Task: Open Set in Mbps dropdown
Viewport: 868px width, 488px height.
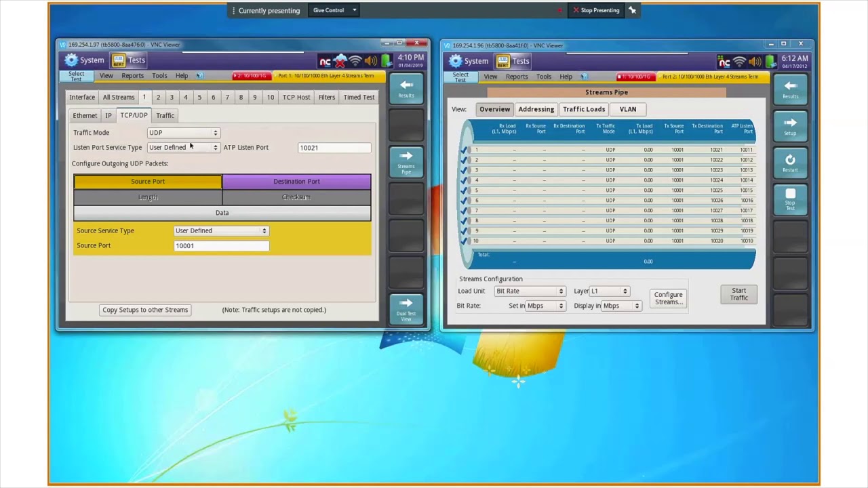Action: tap(546, 306)
